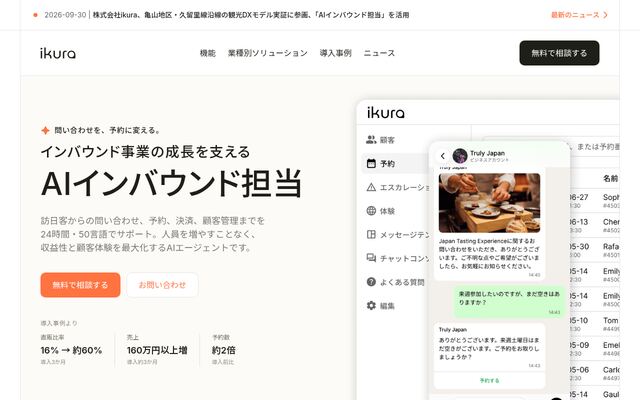
Task: Click the orange sparkle icon before 問い合わせを
Action: tap(45, 131)
